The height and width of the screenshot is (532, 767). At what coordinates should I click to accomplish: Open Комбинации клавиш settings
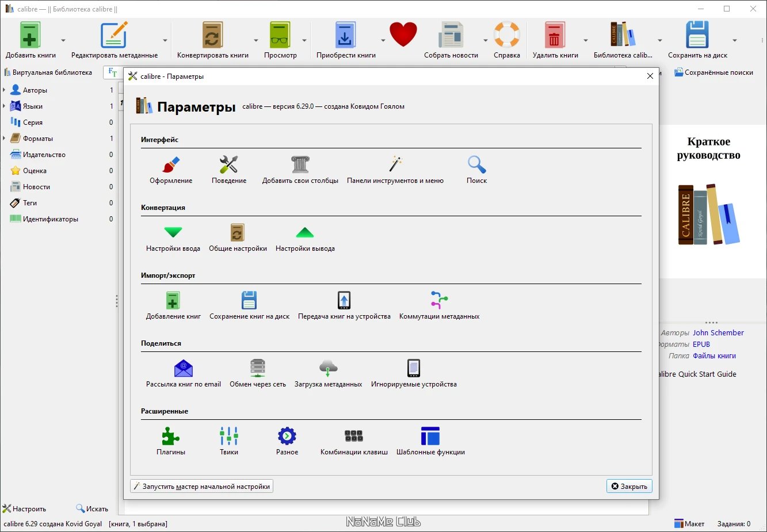[x=354, y=442]
